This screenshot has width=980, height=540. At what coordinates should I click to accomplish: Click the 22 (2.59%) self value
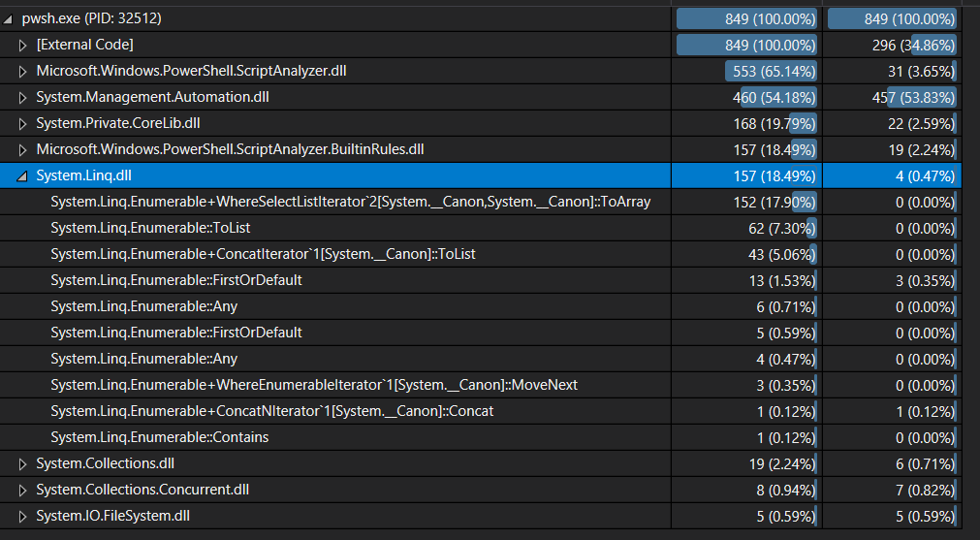click(921, 124)
